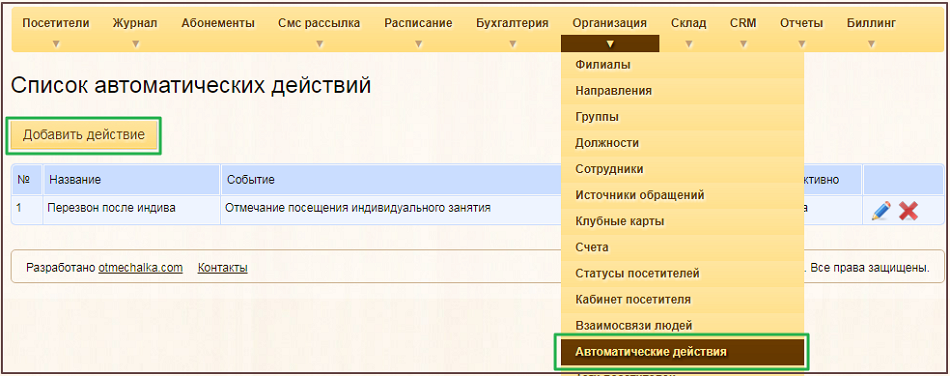Click the Посетители menu label
Screen dimensions: 950x376
click(56, 24)
